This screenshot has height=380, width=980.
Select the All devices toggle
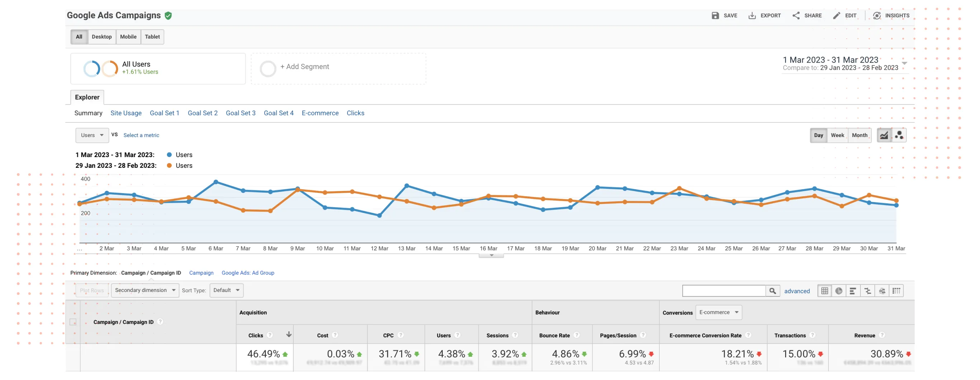tap(79, 37)
